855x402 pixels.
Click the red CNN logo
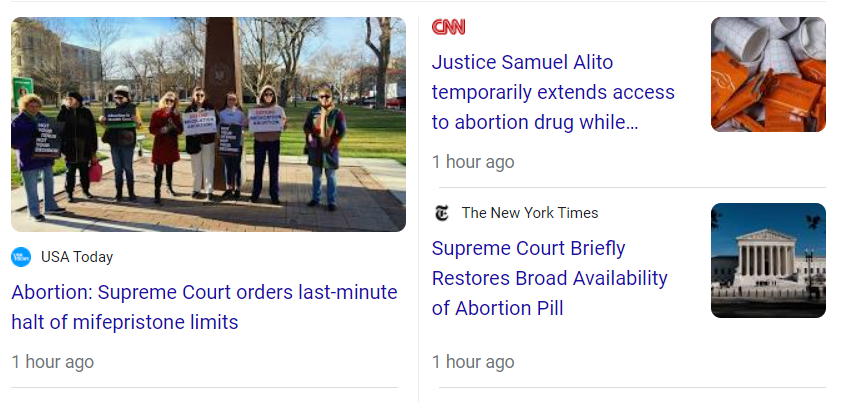448,27
